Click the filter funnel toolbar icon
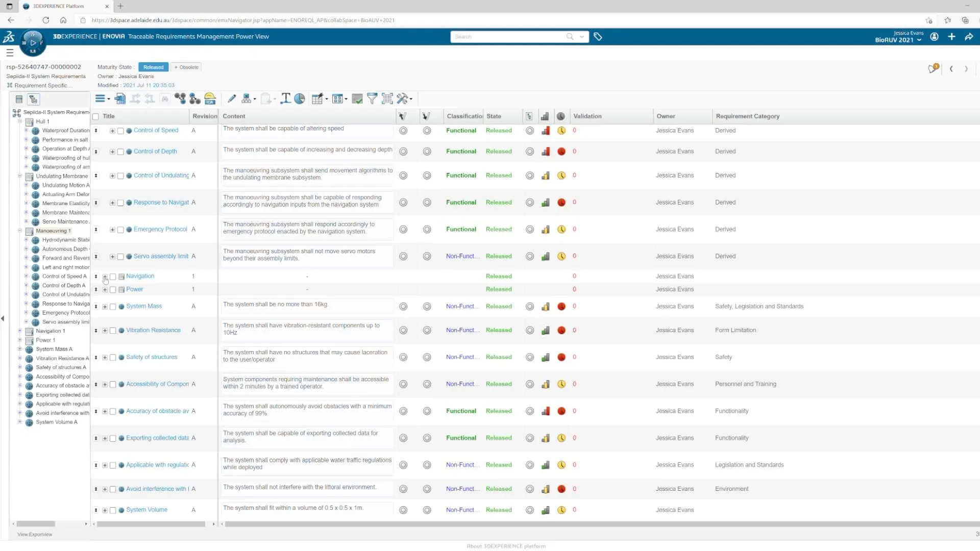 coord(372,99)
